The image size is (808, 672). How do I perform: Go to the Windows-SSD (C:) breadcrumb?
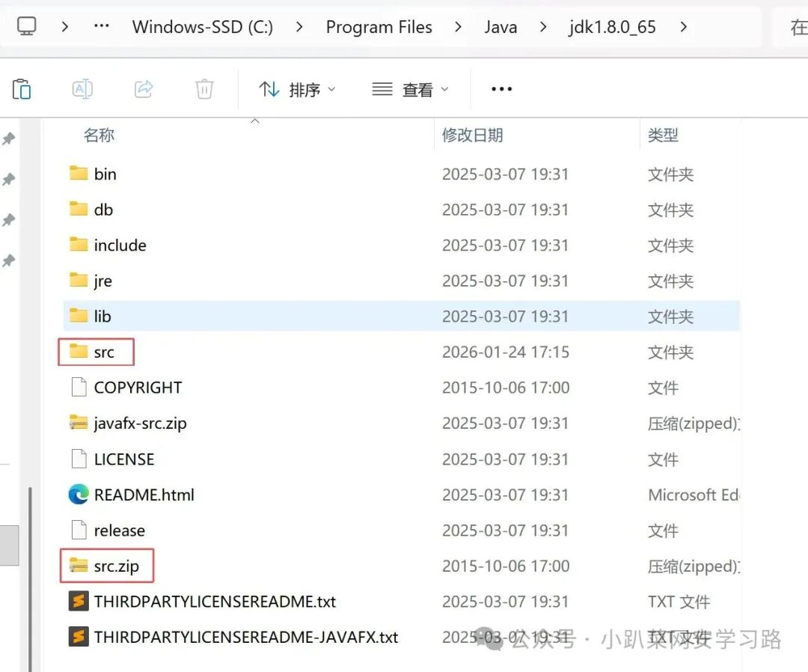(x=203, y=27)
